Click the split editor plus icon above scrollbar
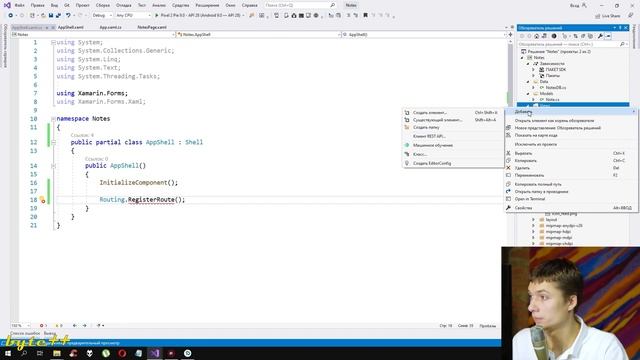This screenshot has width=640, height=360. click(510, 35)
